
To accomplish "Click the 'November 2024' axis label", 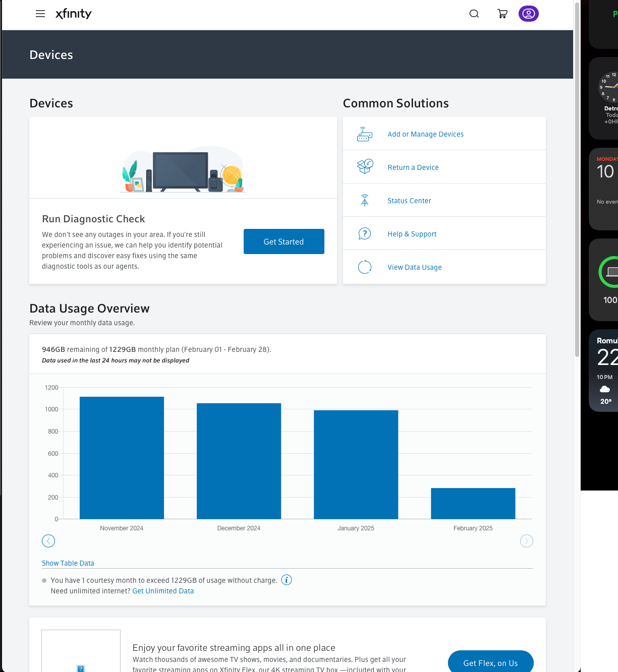I will (x=122, y=528).
